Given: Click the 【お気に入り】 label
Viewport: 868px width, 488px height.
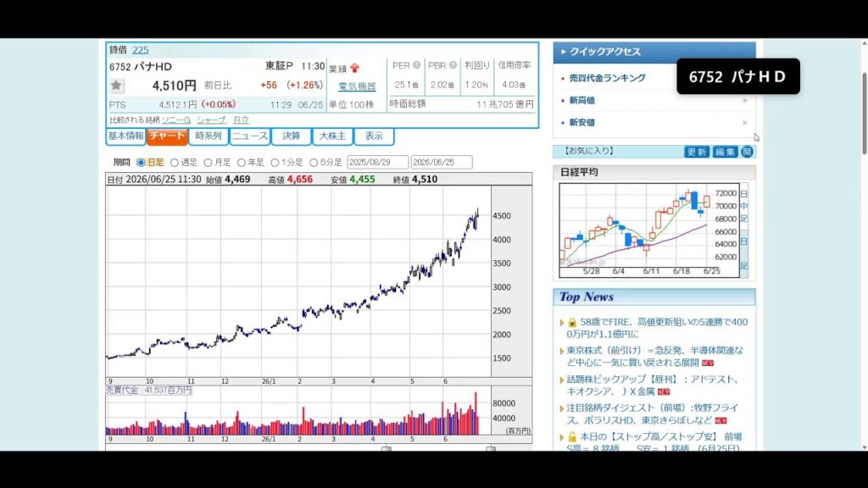Looking at the screenshot, I should (x=589, y=151).
